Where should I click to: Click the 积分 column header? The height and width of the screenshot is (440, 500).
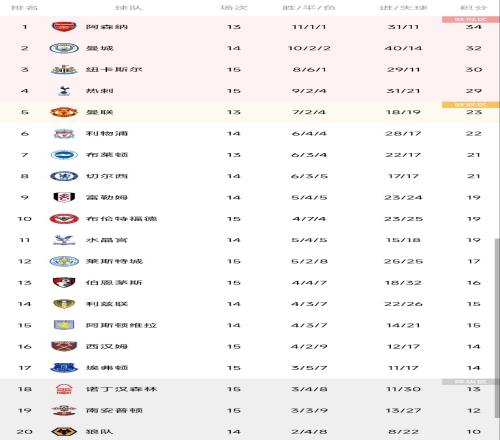coord(473,7)
